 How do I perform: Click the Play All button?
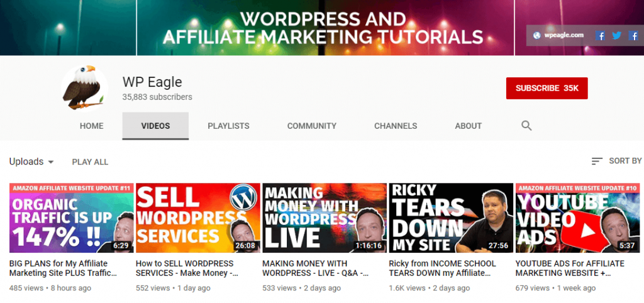coord(90,162)
